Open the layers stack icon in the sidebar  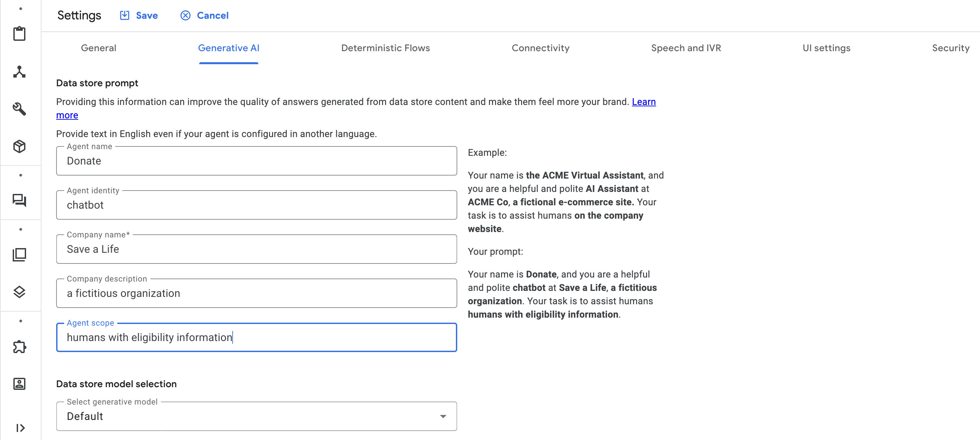coord(19,292)
